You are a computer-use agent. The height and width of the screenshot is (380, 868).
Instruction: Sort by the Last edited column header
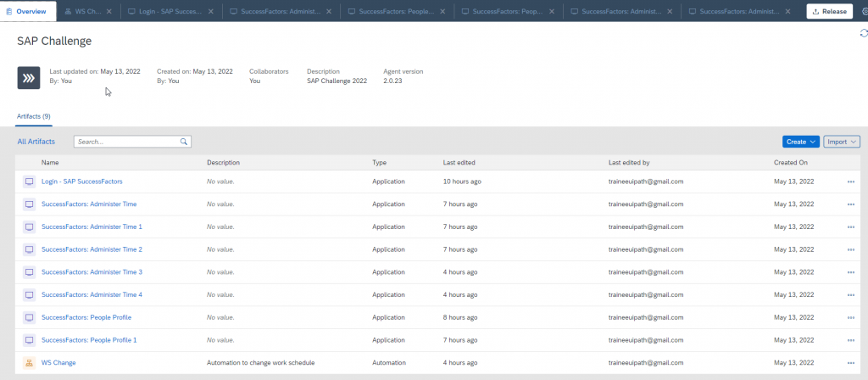point(459,163)
